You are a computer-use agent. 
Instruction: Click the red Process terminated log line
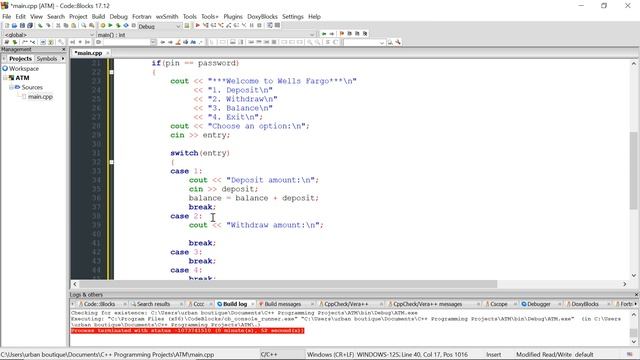[x=187, y=331]
